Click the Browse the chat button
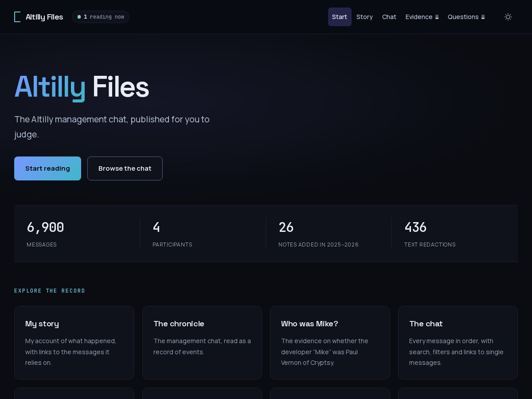 click(125, 168)
